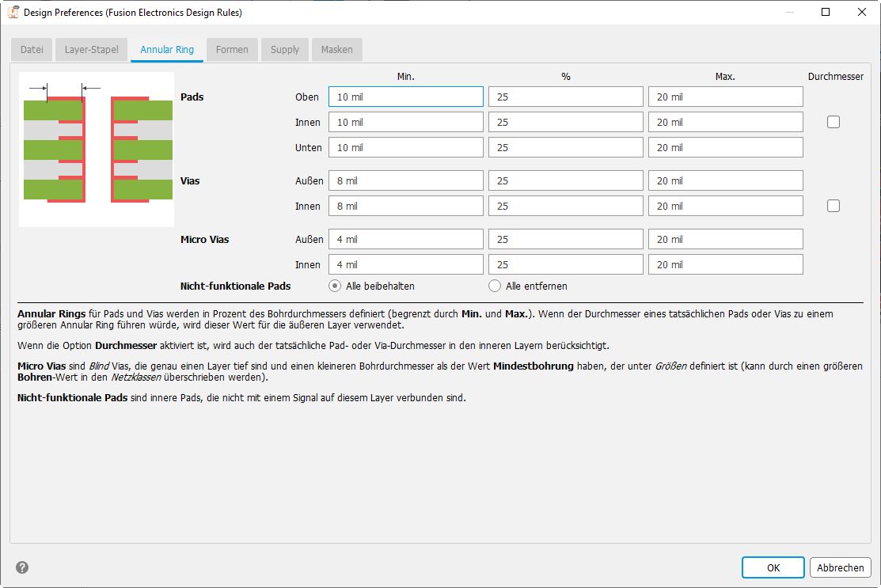The image size is (881, 588).
Task: Focus the Vias Außen Min. field
Action: tap(405, 181)
